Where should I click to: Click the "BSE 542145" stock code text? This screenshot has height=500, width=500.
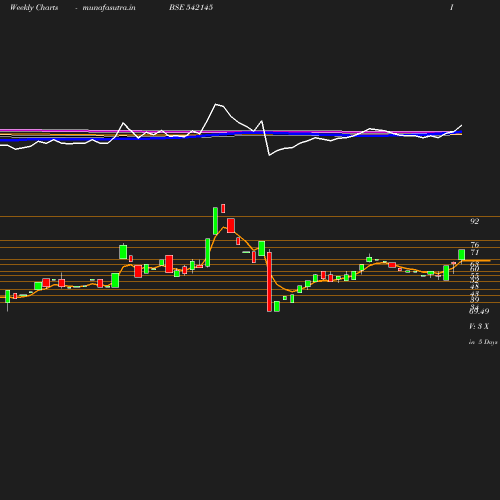pos(191,7)
